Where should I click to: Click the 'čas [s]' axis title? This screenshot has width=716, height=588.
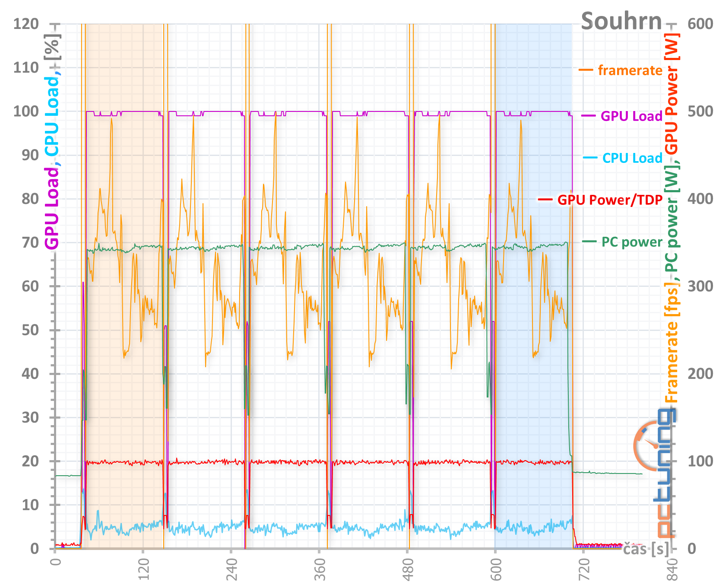[x=646, y=549]
